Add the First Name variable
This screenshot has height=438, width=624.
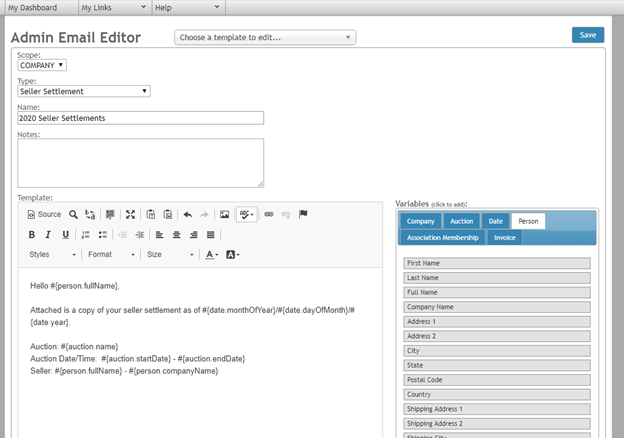coord(497,263)
